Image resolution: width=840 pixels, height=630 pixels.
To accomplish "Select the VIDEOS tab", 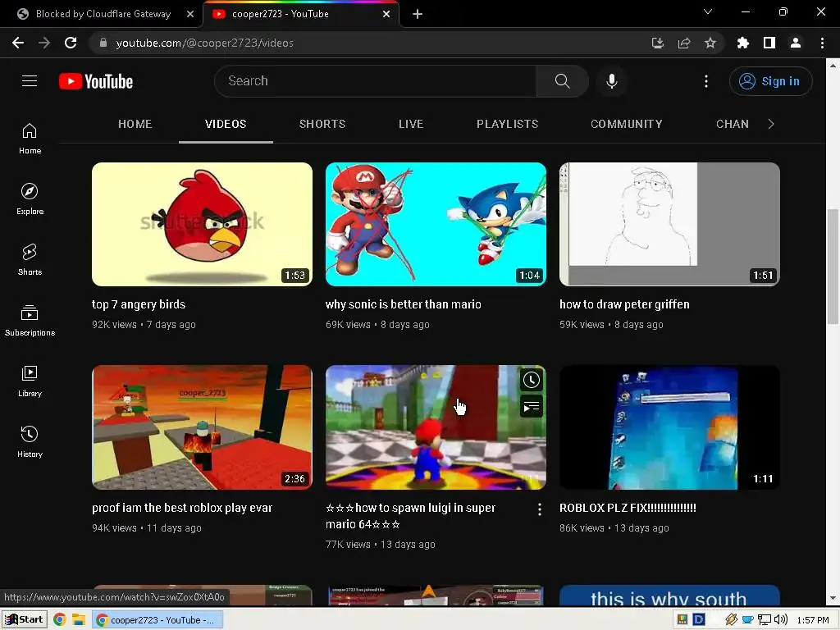I will click(x=226, y=124).
